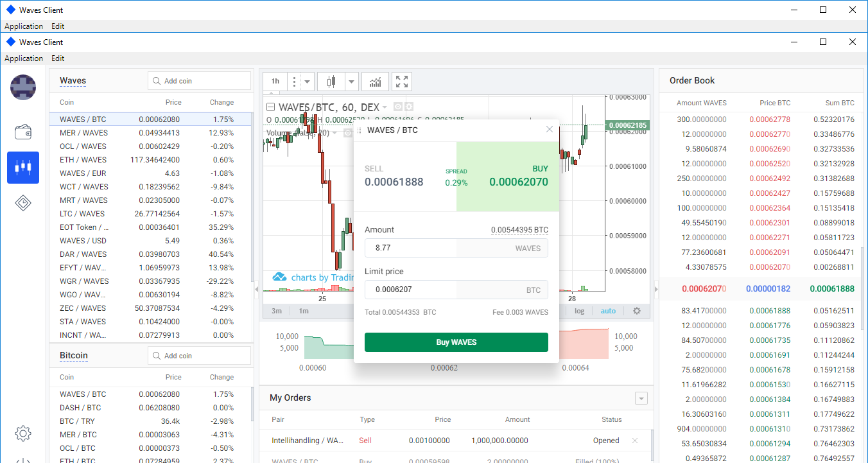Select MER / WAVES pair row

click(150, 133)
